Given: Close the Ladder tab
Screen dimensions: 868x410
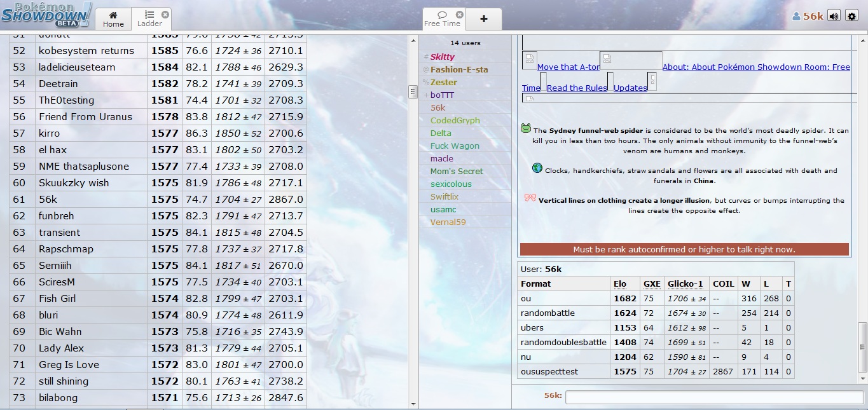Looking at the screenshot, I should [x=165, y=14].
